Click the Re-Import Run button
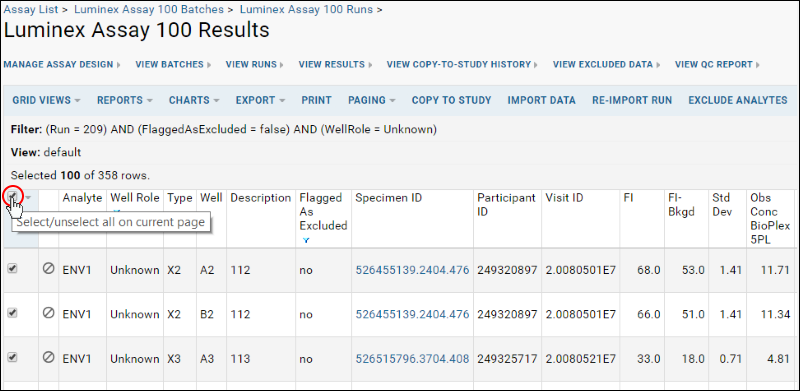 click(632, 100)
